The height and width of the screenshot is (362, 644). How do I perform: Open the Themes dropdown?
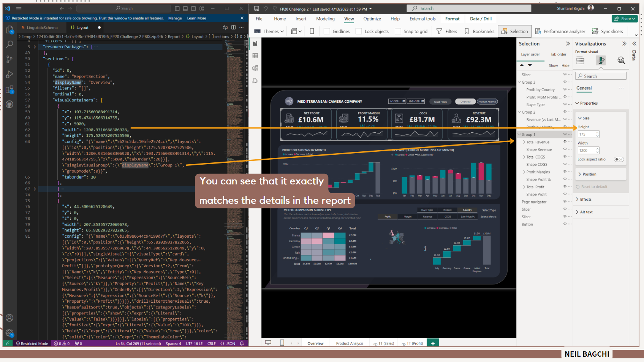coord(269,31)
